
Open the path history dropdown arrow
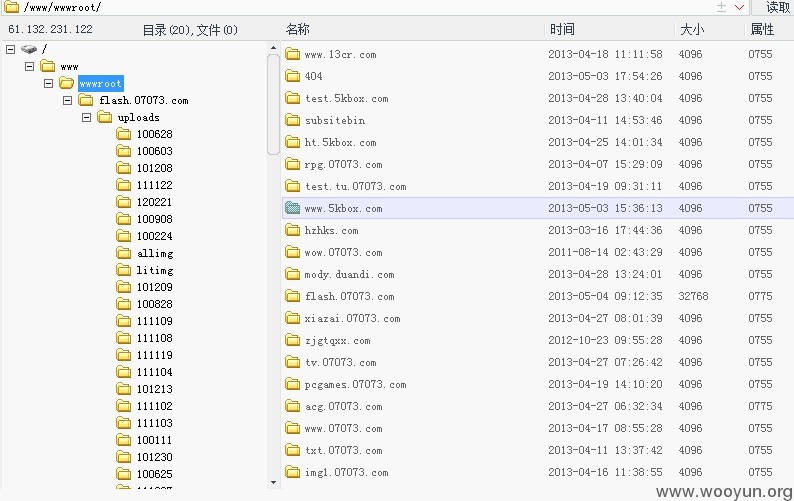[739, 7]
